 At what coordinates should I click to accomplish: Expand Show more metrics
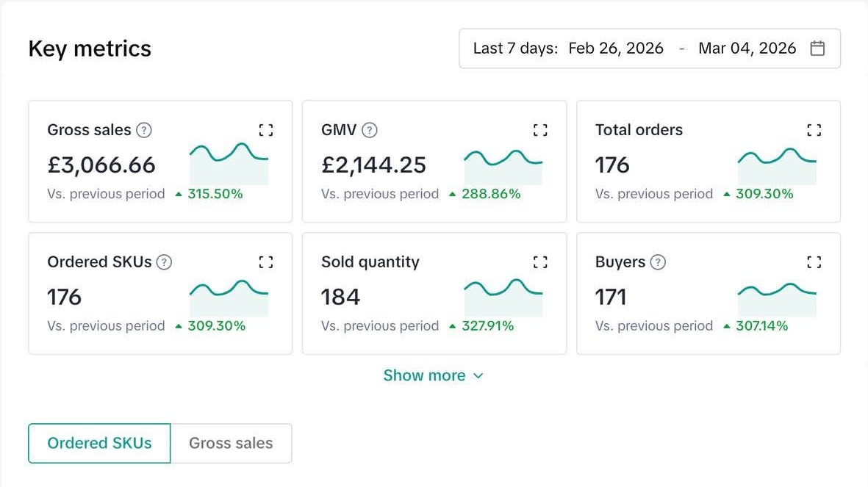pyautogui.click(x=424, y=375)
